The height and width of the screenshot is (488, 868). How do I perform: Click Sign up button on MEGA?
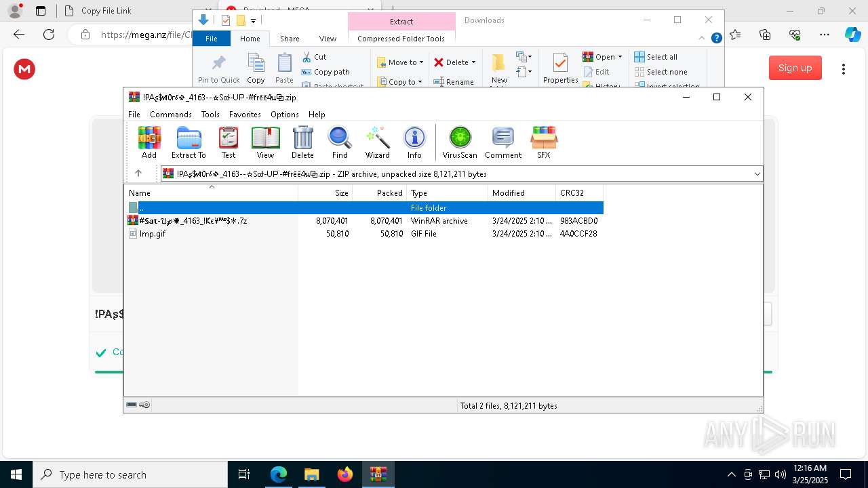(x=795, y=68)
